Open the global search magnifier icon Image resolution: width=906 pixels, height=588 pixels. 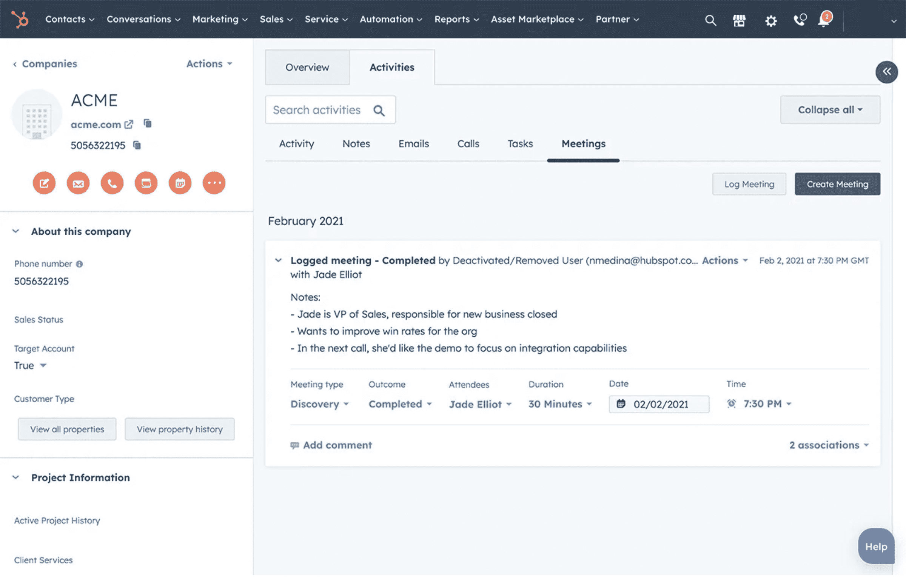point(710,20)
